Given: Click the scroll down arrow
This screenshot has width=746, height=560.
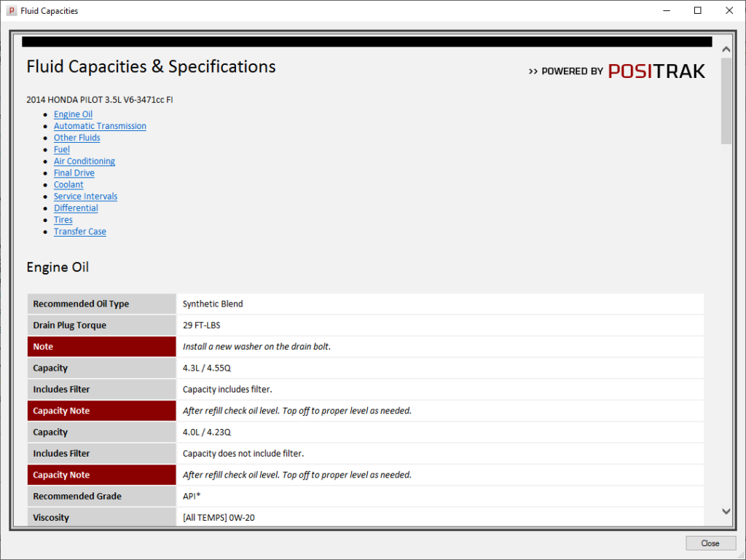Looking at the screenshot, I should 726,511.
